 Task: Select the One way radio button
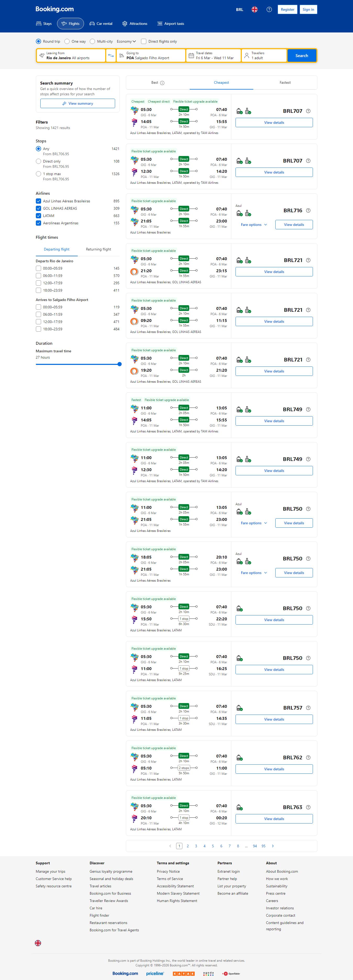(67, 41)
